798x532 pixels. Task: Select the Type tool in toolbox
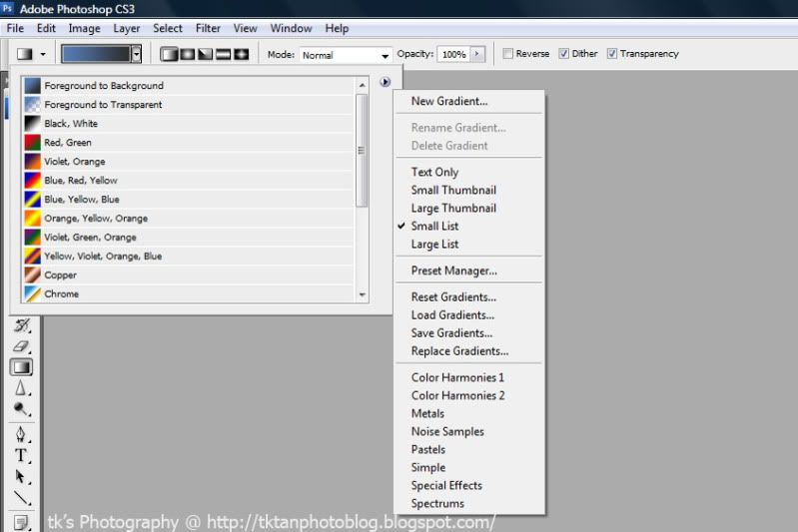pyautogui.click(x=21, y=455)
